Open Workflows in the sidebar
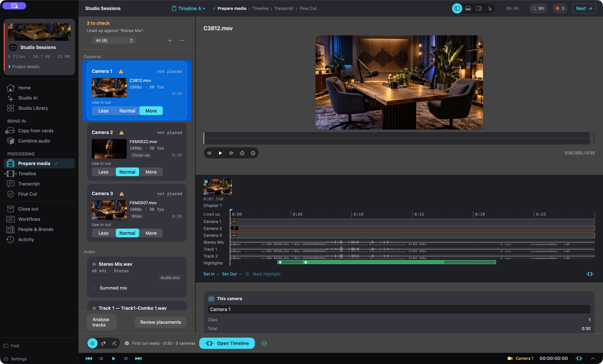Image resolution: width=603 pixels, height=364 pixels. click(x=29, y=219)
